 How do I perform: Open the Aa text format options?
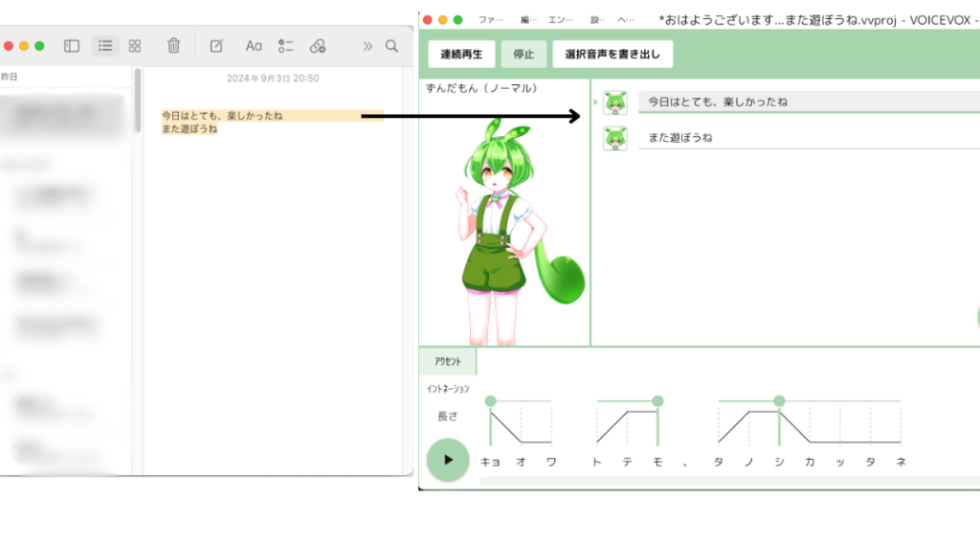click(x=254, y=46)
